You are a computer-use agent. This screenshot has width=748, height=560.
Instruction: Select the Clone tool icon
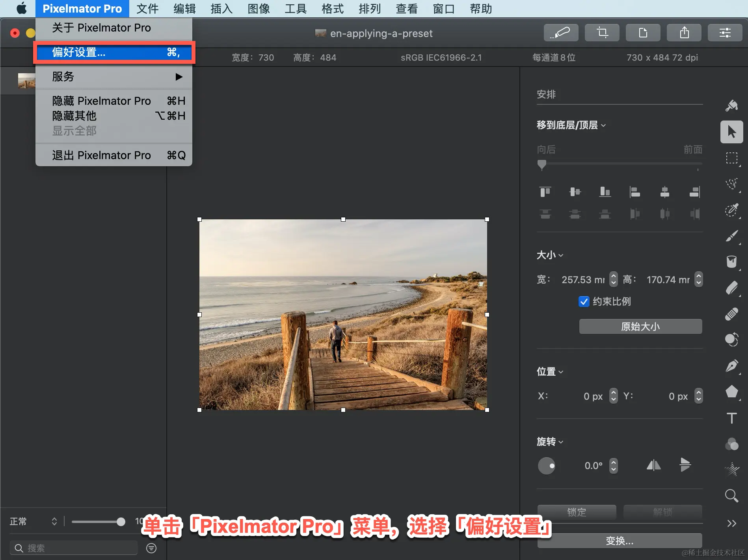(x=731, y=339)
